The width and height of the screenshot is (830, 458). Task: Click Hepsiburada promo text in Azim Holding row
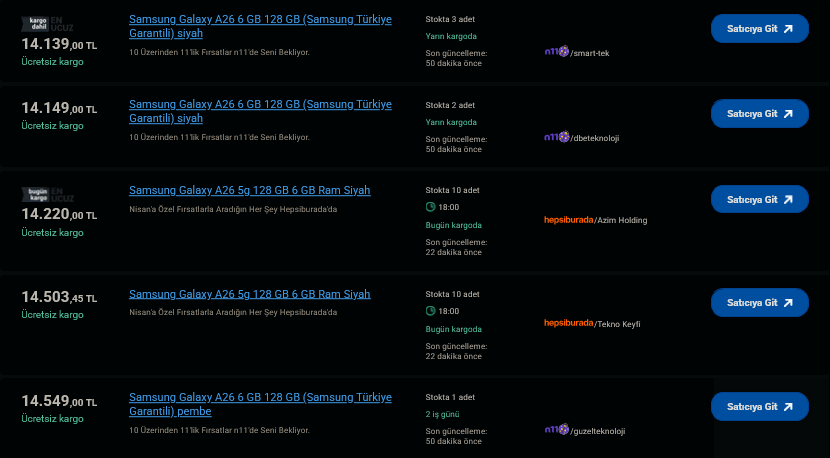pos(233,209)
